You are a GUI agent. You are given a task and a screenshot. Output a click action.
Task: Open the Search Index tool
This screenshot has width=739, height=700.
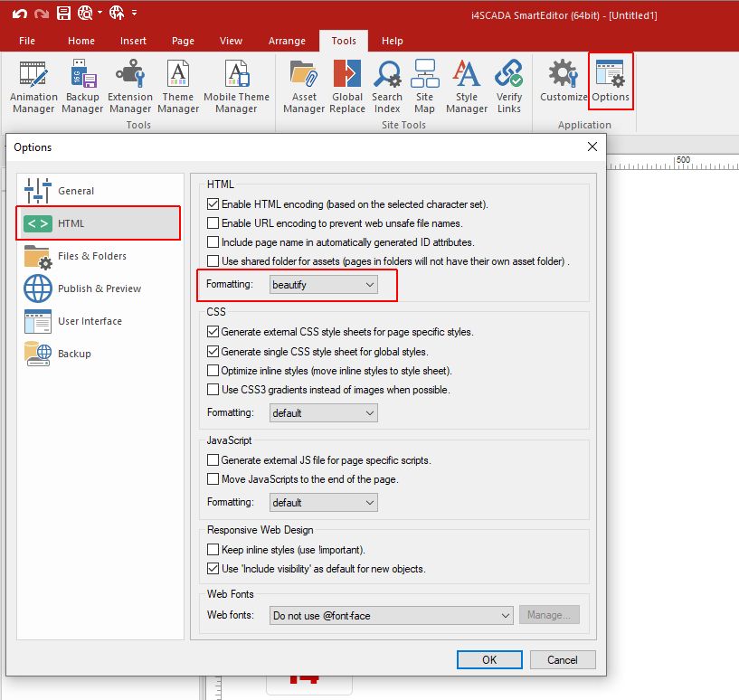pyautogui.click(x=387, y=86)
